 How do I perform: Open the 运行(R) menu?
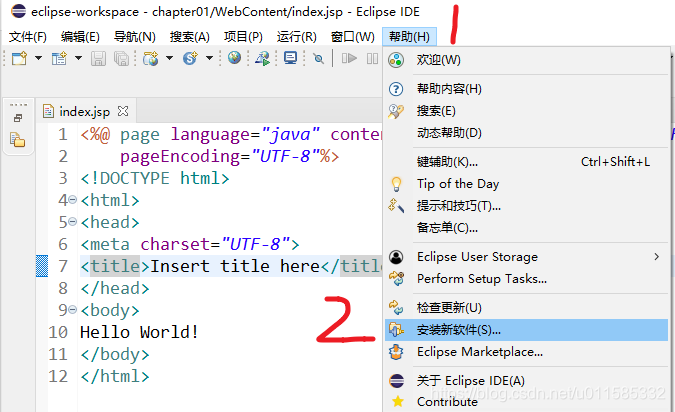297,37
